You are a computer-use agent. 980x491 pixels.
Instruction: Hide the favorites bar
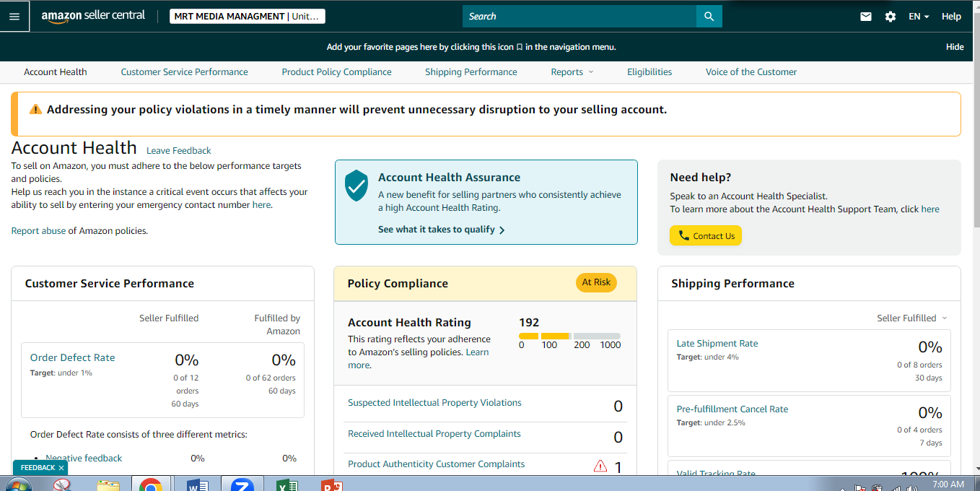click(x=955, y=47)
